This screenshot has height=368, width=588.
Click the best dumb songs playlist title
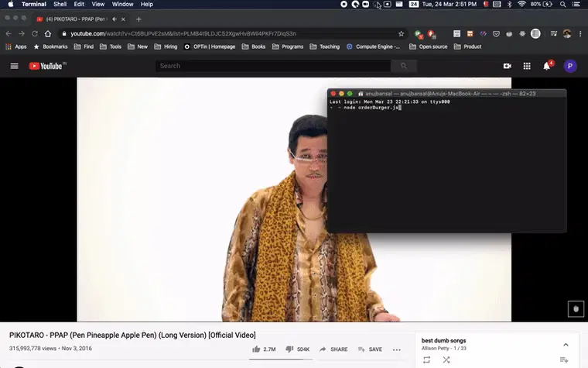(443, 341)
